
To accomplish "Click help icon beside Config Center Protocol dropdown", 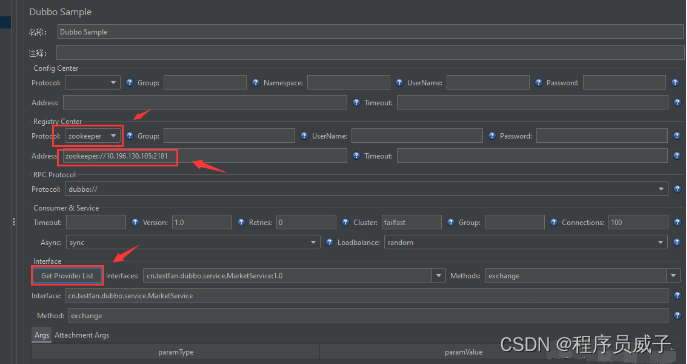I will pyautogui.click(x=129, y=83).
